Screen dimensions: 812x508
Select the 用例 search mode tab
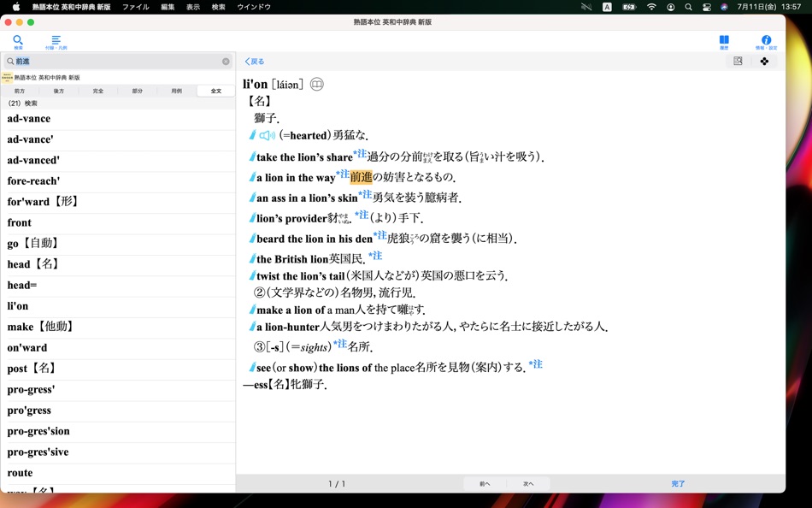177,91
